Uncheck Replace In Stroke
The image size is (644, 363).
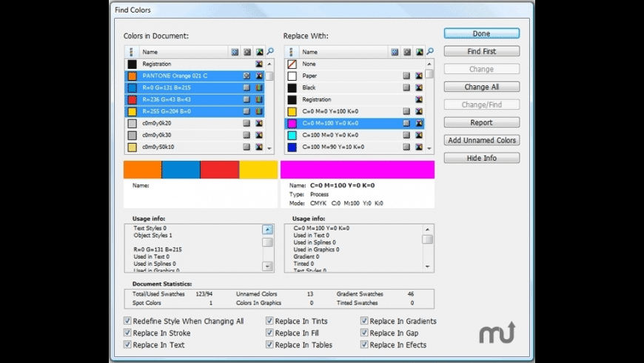[127, 333]
